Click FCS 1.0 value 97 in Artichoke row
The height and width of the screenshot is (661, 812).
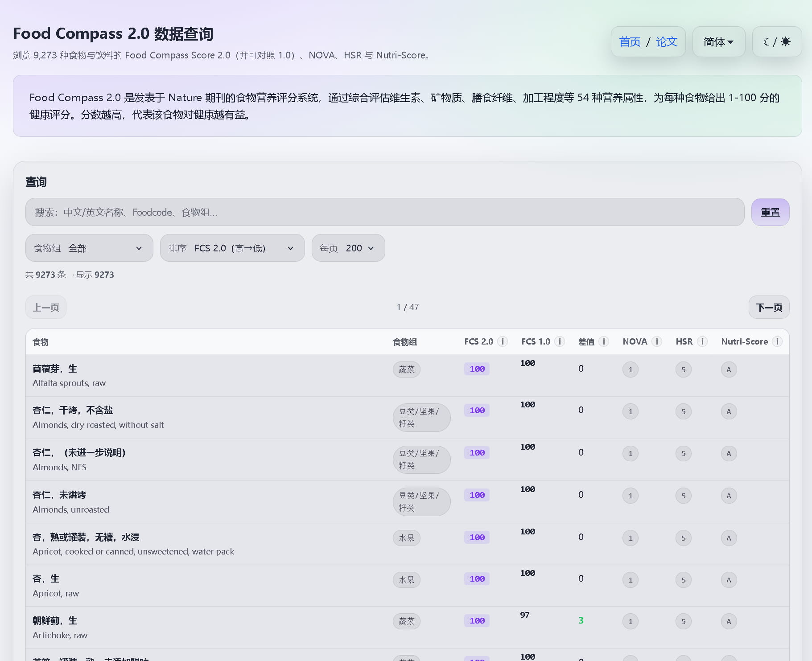click(x=525, y=615)
